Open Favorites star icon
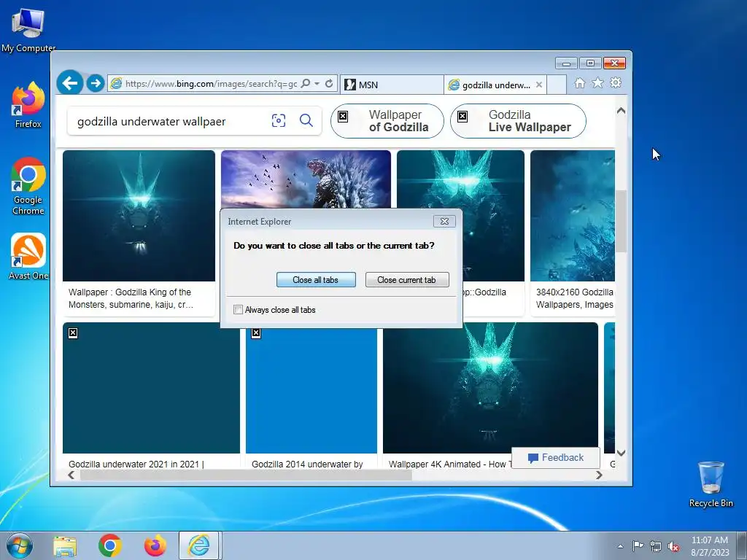 point(597,83)
